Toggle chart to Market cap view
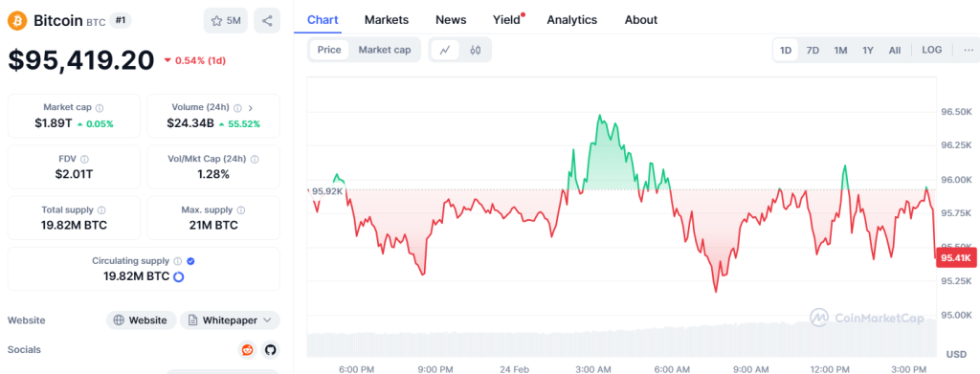 385,50
